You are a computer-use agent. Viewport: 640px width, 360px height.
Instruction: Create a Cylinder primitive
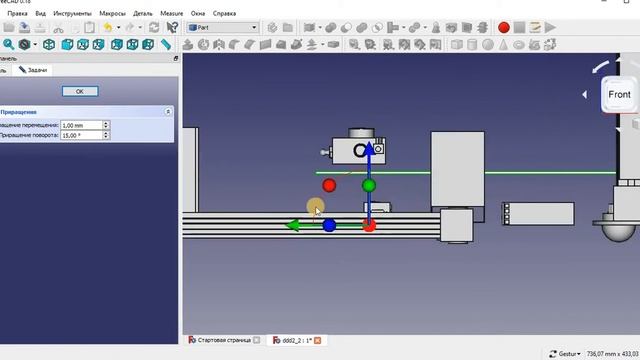[x=472, y=44]
